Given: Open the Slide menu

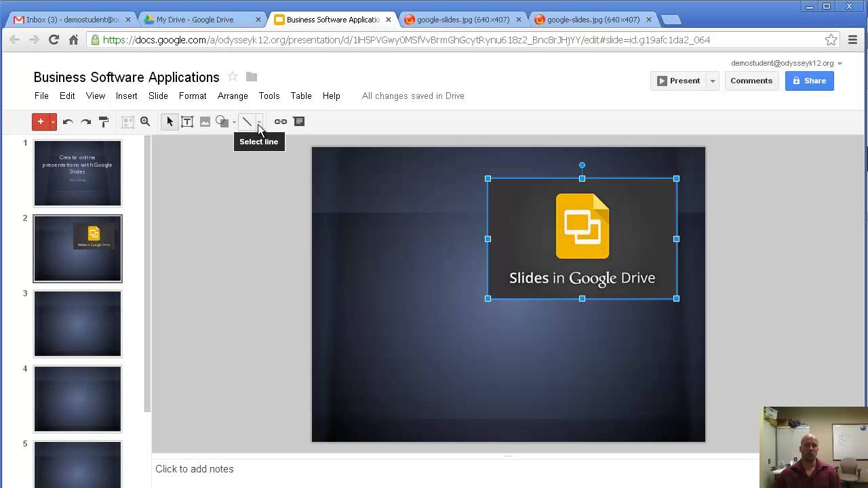Looking at the screenshot, I should click(158, 96).
